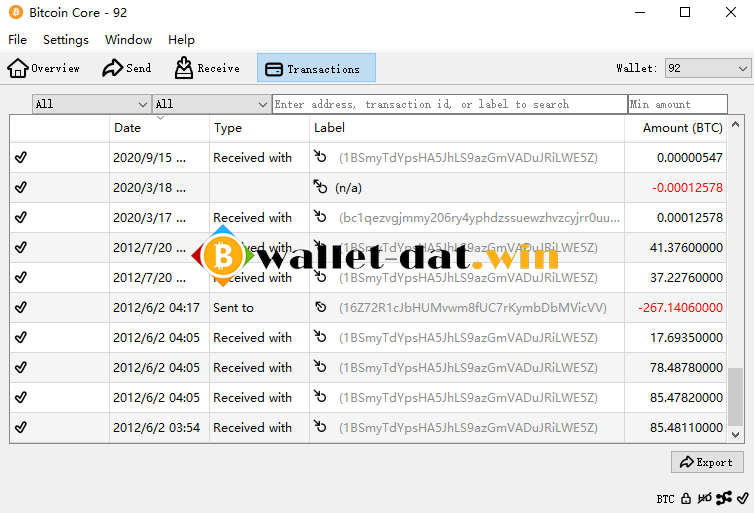Viewport: 754px width, 513px height.
Task: Click the sync checkmark status icon
Action: tap(742, 499)
